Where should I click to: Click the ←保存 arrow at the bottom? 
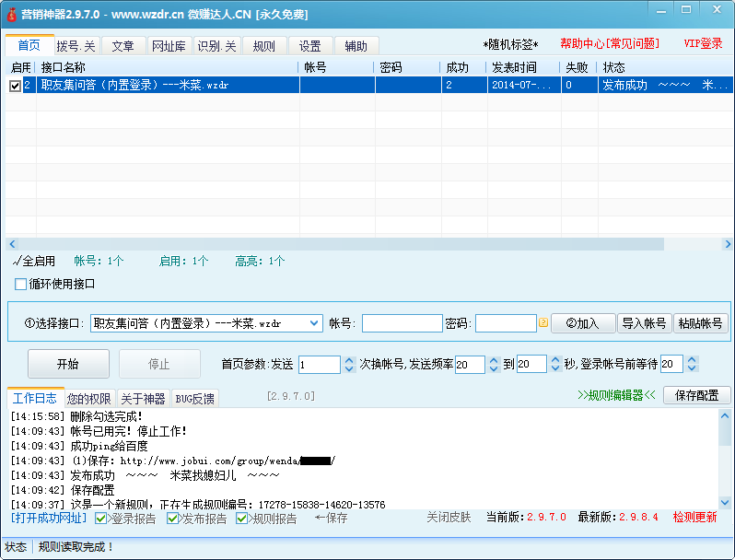(x=331, y=518)
